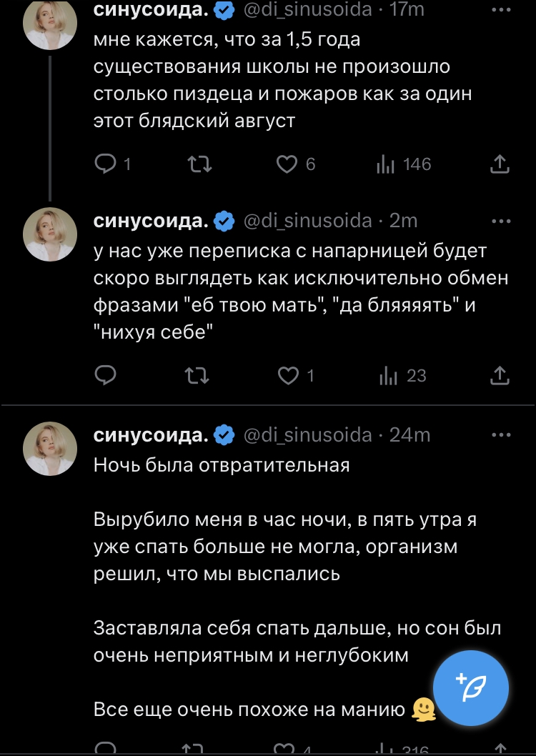The height and width of the screenshot is (756, 536).
Task: Open more options on the 17m tweet
Action: (502, 10)
